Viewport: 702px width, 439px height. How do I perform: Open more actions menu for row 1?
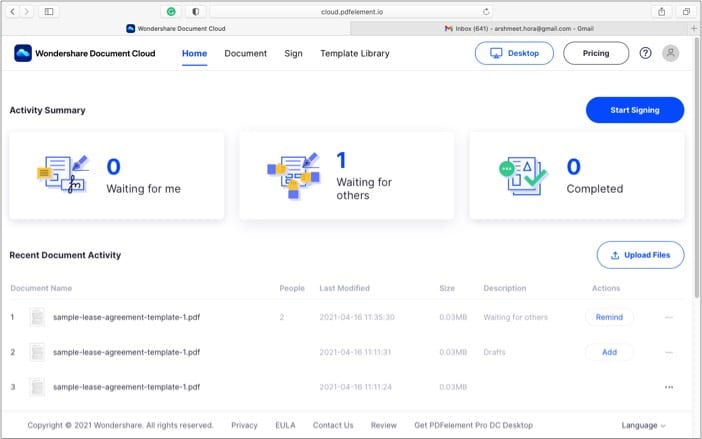[x=669, y=317]
